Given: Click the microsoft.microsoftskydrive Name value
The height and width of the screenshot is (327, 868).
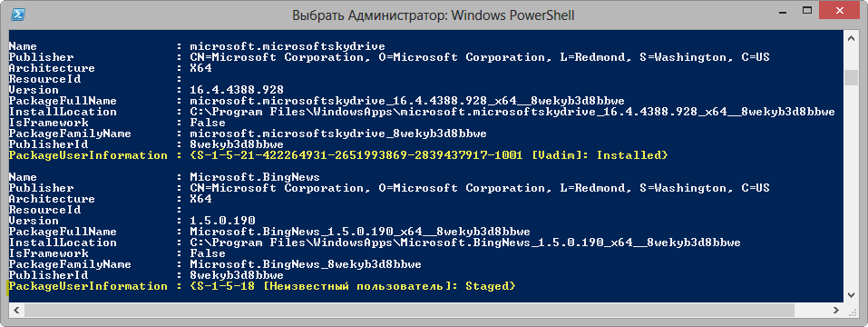Looking at the screenshot, I should coord(288,46).
